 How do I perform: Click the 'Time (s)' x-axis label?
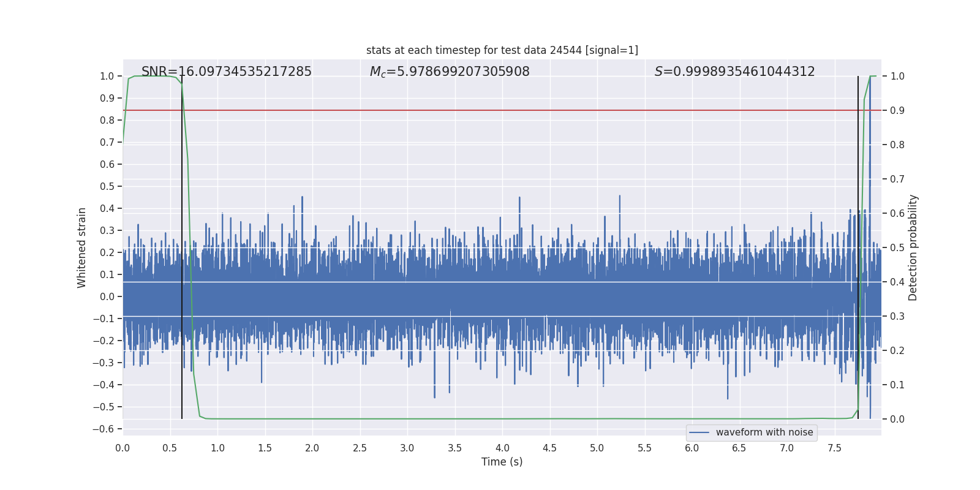coord(502,462)
